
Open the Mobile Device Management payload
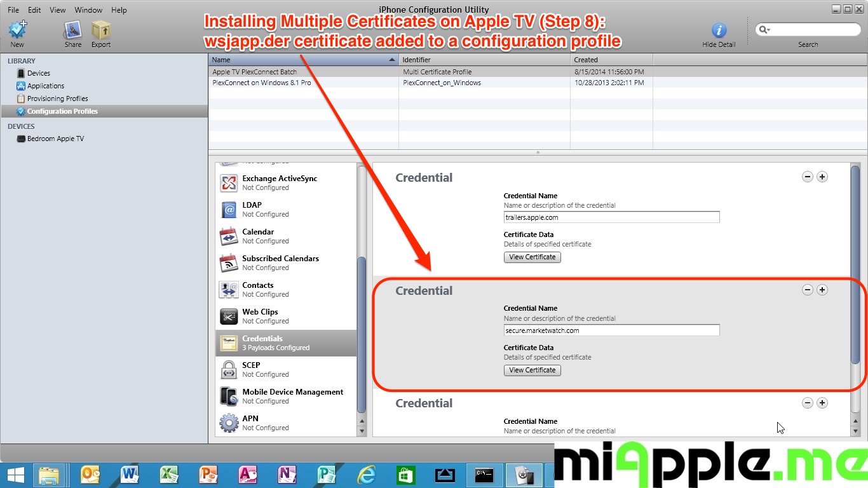tap(292, 396)
